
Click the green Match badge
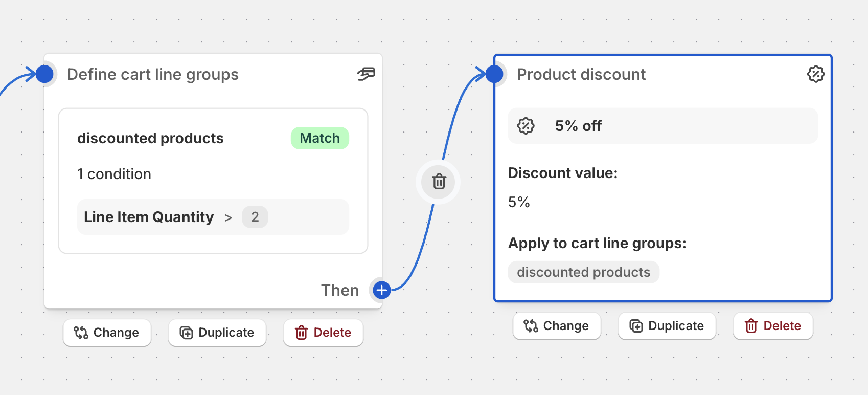tap(319, 138)
